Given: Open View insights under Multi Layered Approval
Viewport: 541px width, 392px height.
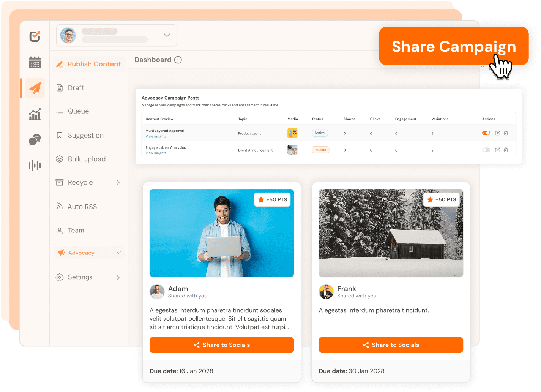Looking at the screenshot, I should (156, 136).
